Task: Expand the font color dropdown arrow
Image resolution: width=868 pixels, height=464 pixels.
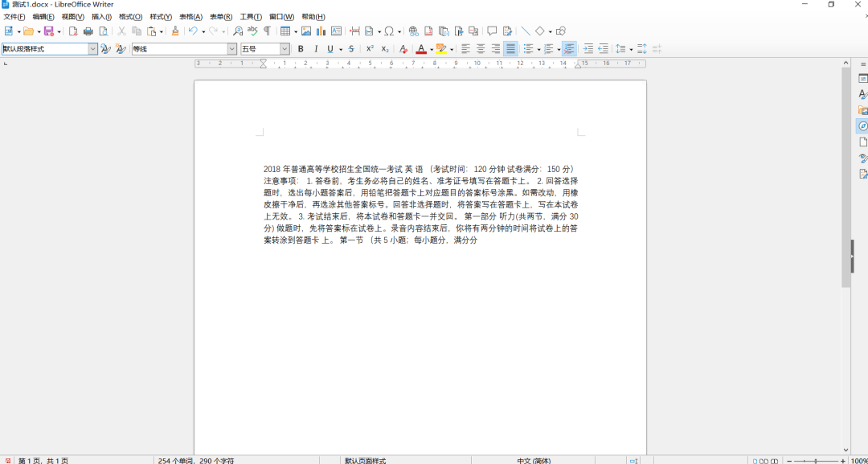Action: [x=432, y=49]
